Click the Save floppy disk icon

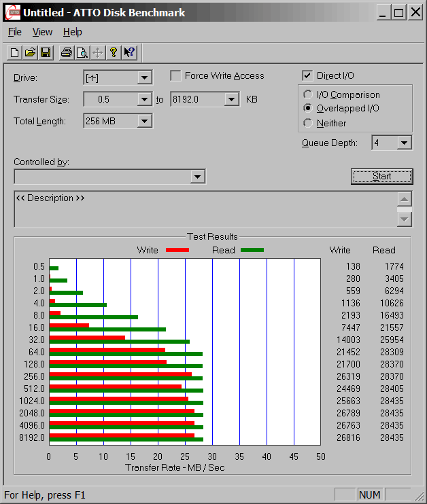click(46, 52)
